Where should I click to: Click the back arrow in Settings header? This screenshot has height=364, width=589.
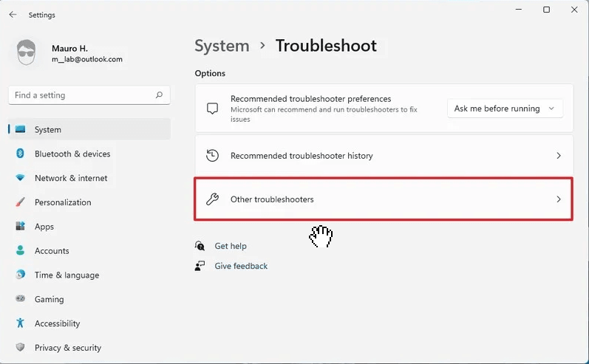(13, 15)
